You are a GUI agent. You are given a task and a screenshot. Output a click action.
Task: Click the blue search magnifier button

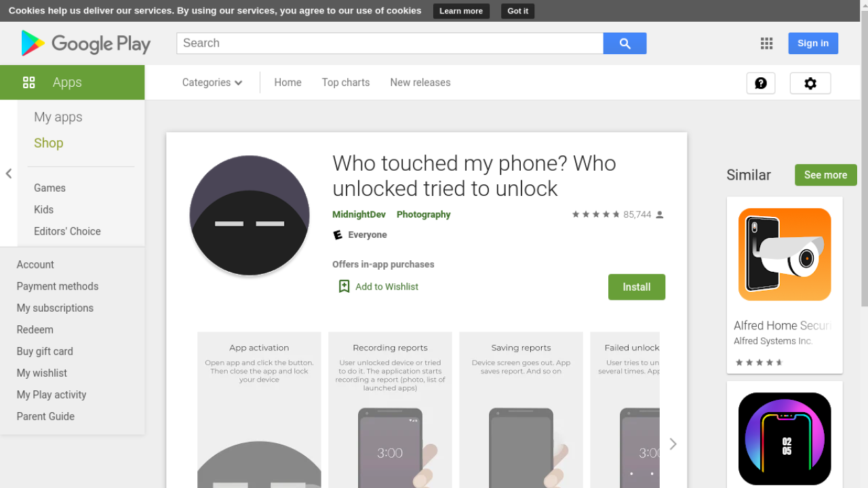coord(625,43)
